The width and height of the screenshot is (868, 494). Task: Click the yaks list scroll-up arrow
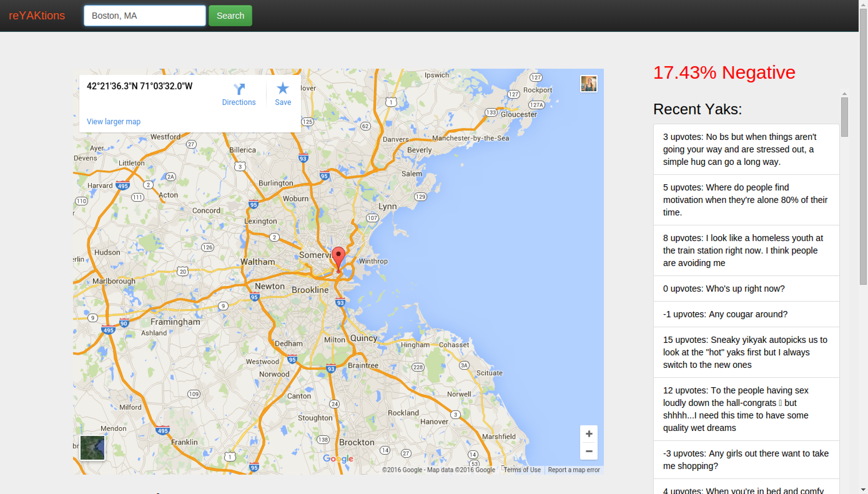pyautogui.click(x=844, y=94)
